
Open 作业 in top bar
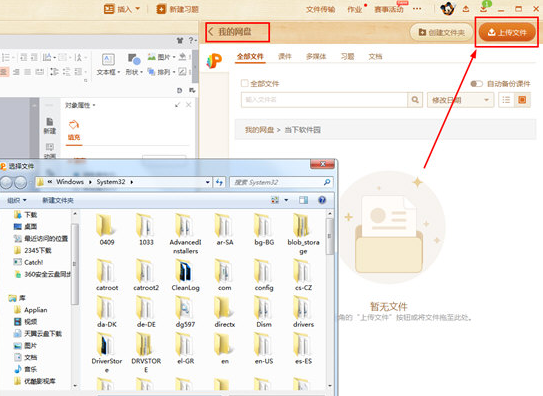[355, 9]
